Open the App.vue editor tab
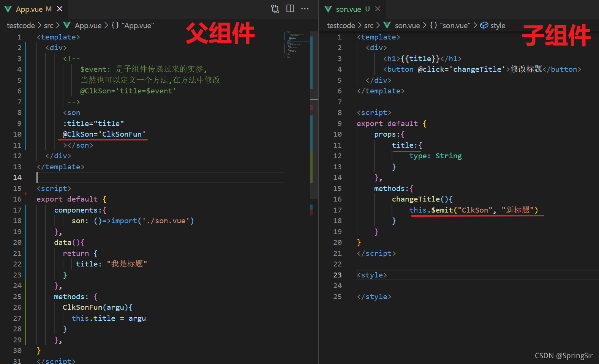599x364 pixels. point(33,9)
